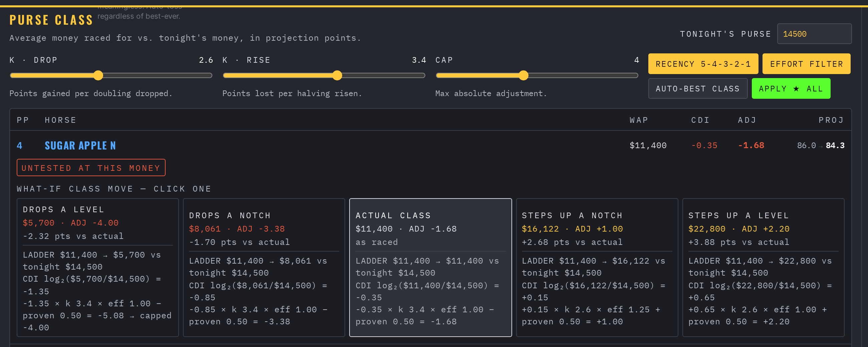Click the -0.35 CDI value
The height and width of the screenshot is (347, 868).
tap(704, 145)
